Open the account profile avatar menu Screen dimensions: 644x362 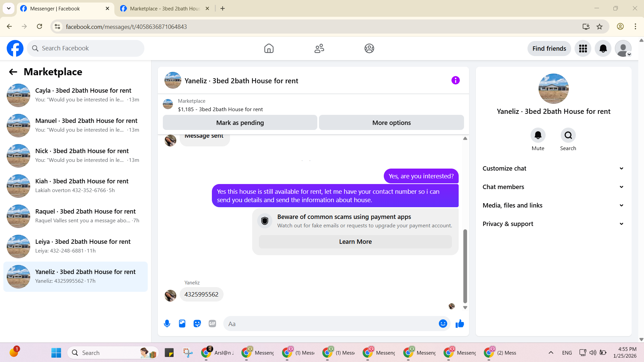pyautogui.click(x=623, y=48)
